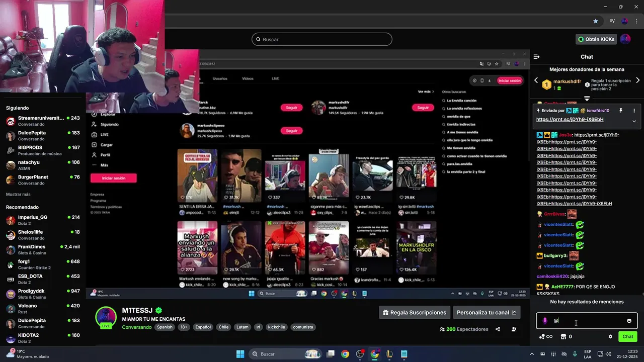Show hidden system tray icons chevron
This screenshot has width=644, height=362.
point(532,354)
